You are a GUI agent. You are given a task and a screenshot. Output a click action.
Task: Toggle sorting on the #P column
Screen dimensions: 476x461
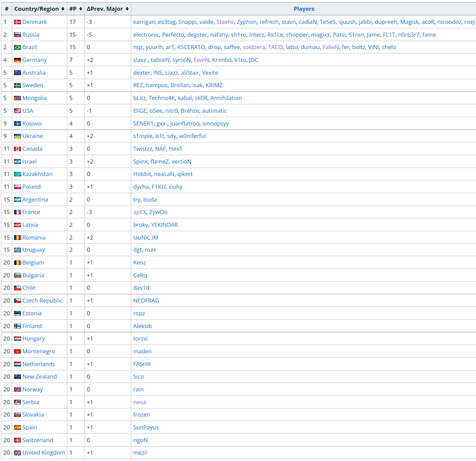(x=73, y=9)
